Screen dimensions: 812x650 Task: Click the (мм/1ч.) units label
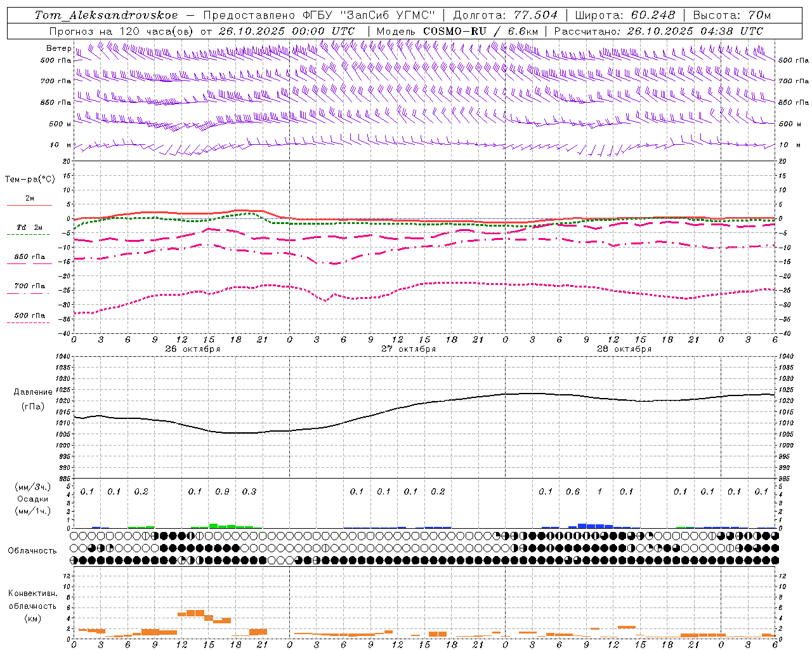[33, 511]
